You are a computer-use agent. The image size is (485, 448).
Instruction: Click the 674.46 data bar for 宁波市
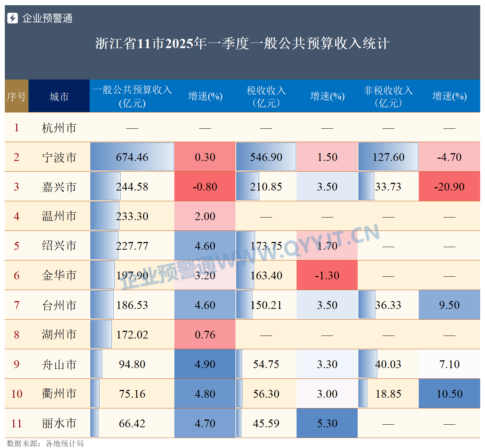pyautogui.click(x=132, y=157)
